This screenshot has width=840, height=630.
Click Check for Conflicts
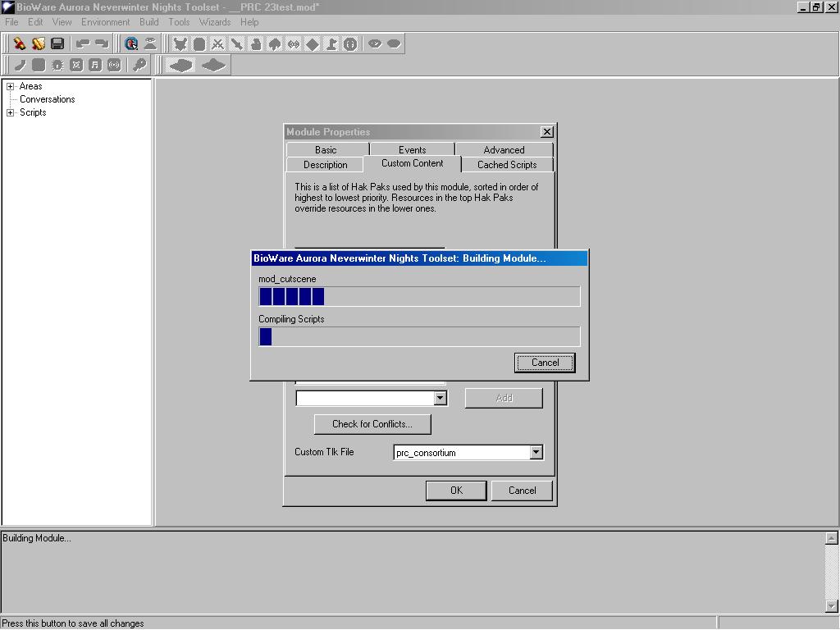[372, 424]
